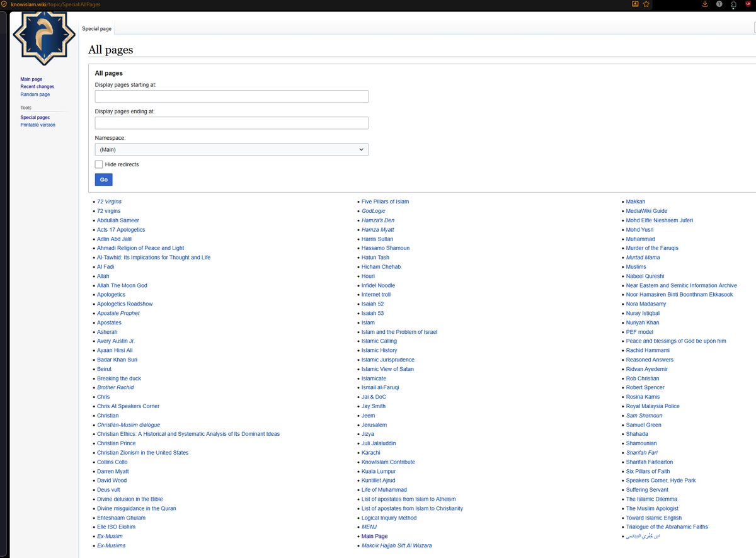
Task: Go to Random page in the sidebar
Action: 35,94
